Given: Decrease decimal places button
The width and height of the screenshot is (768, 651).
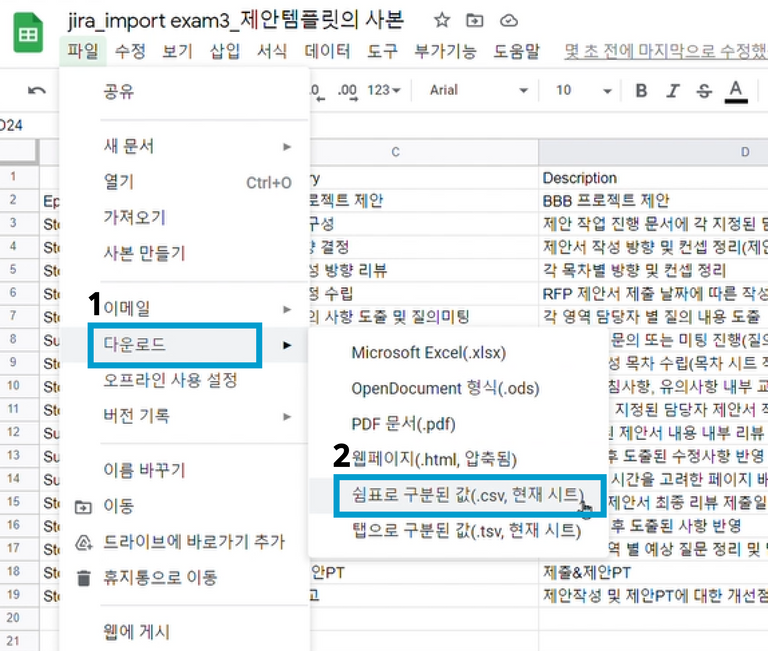Looking at the screenshot, I should 316,91.
